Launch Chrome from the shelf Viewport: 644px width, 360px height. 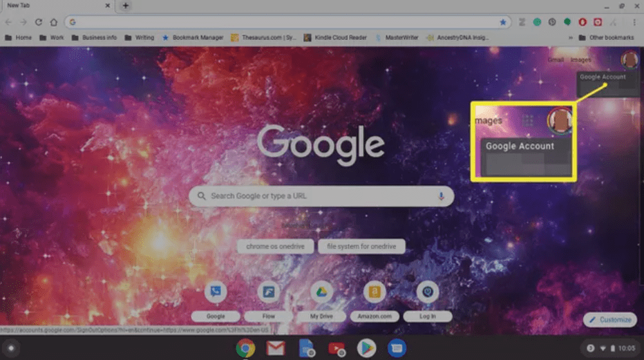point(245,348)
